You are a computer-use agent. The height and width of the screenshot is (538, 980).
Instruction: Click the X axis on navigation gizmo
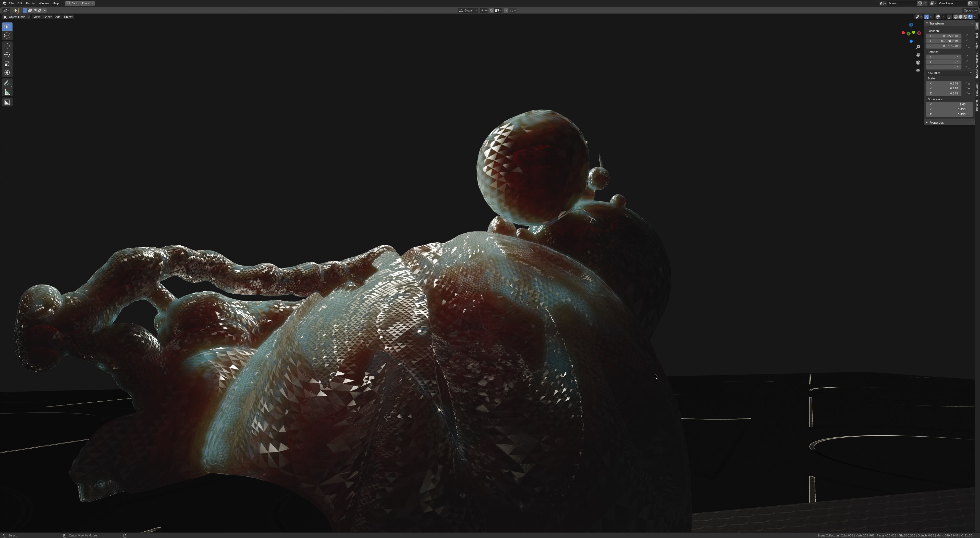click(x=919, y=33)
